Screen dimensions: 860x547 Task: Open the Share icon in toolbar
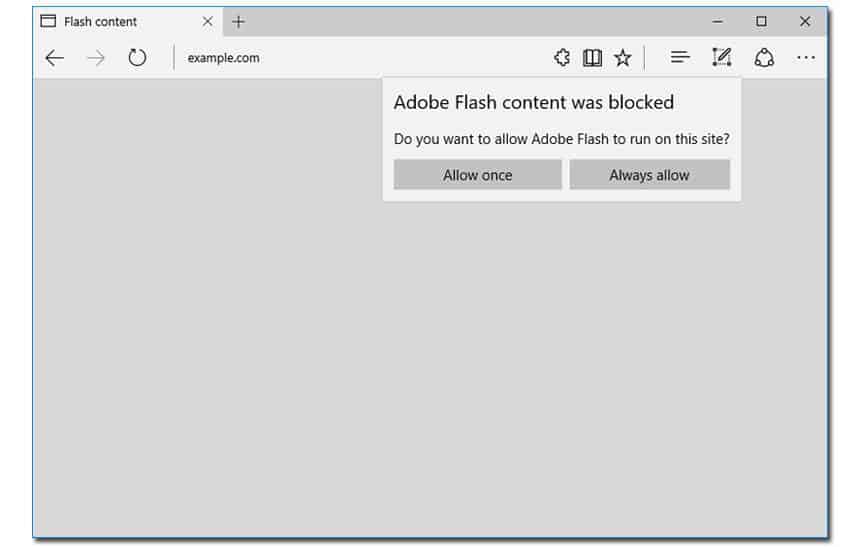(764, 58)
